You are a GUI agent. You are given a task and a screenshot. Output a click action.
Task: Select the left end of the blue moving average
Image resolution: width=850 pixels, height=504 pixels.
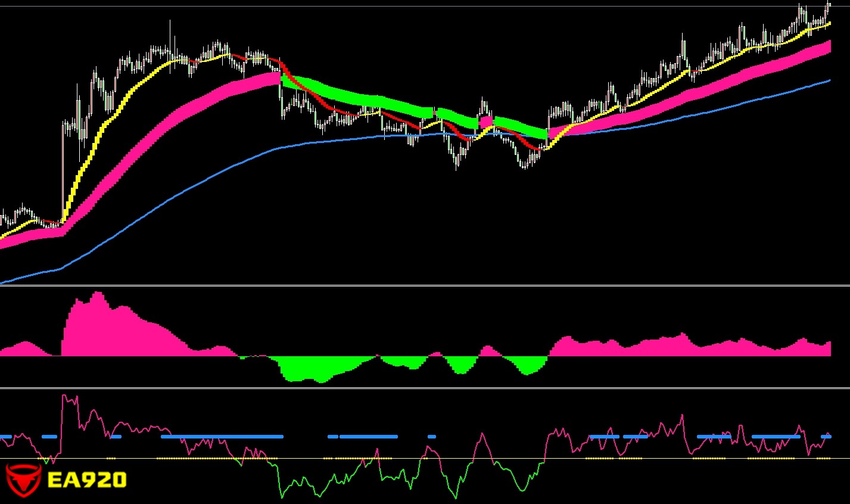pyautogui.click(x=2, y=282)
